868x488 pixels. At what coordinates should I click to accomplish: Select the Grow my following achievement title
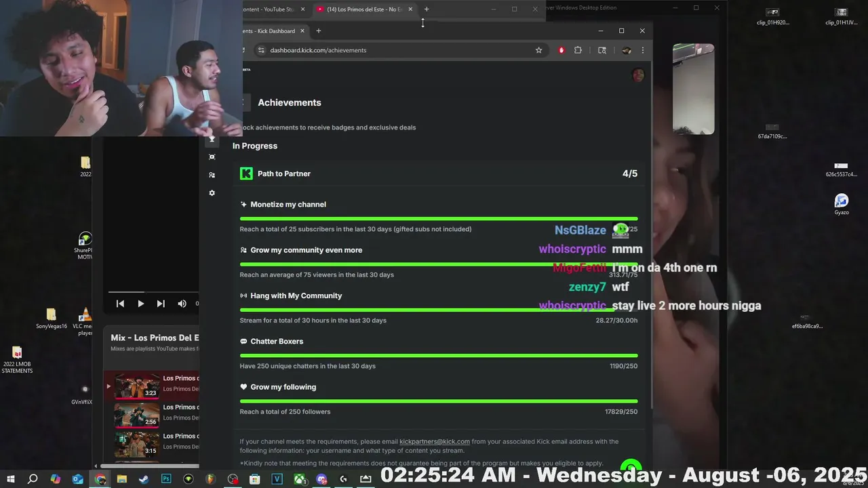point(283,387)
